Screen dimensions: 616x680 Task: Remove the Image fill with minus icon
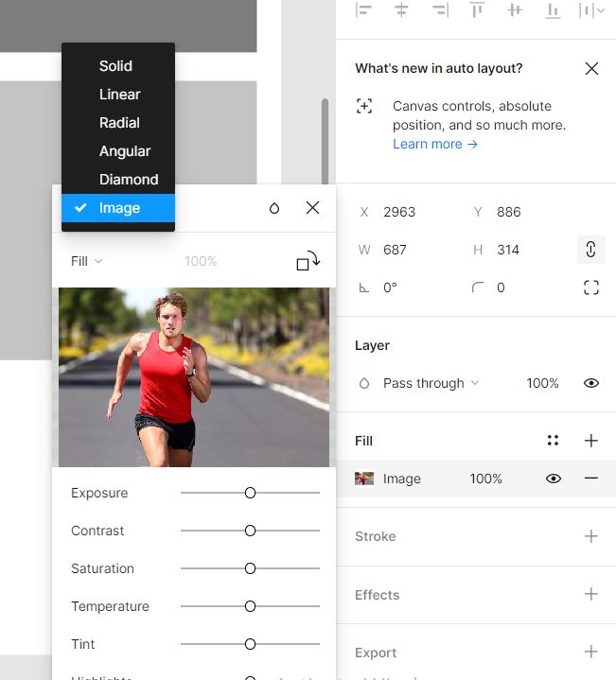[591, 479]
